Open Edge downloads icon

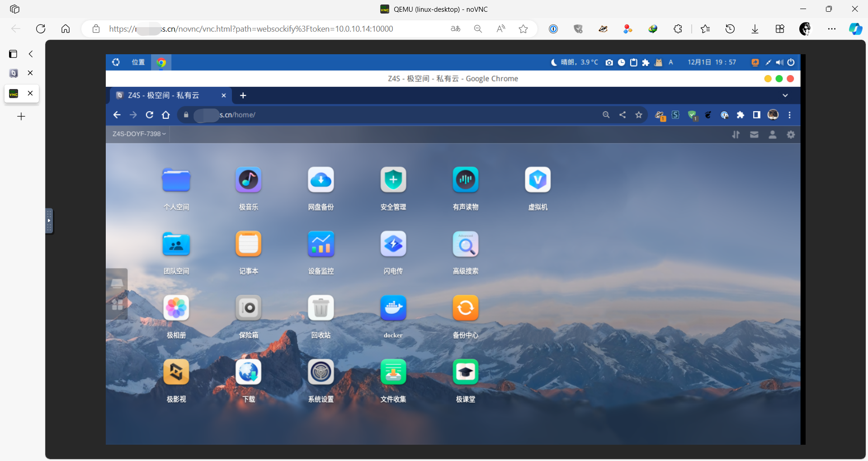coord(755,29)
